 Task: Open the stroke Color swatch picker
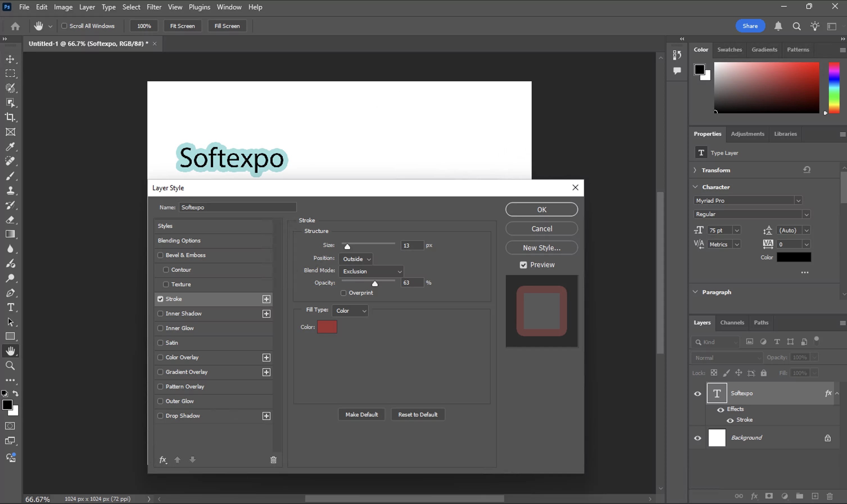coord(327,326)
